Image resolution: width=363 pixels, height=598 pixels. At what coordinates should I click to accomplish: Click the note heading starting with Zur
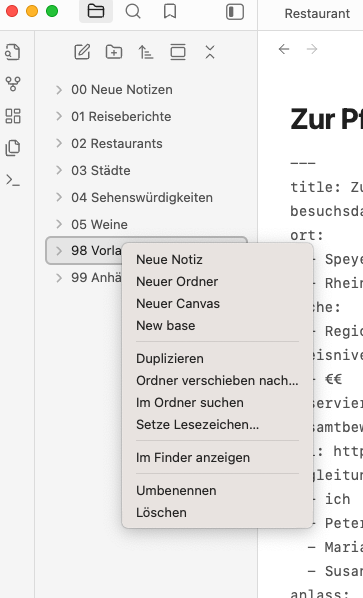[326, 119]
